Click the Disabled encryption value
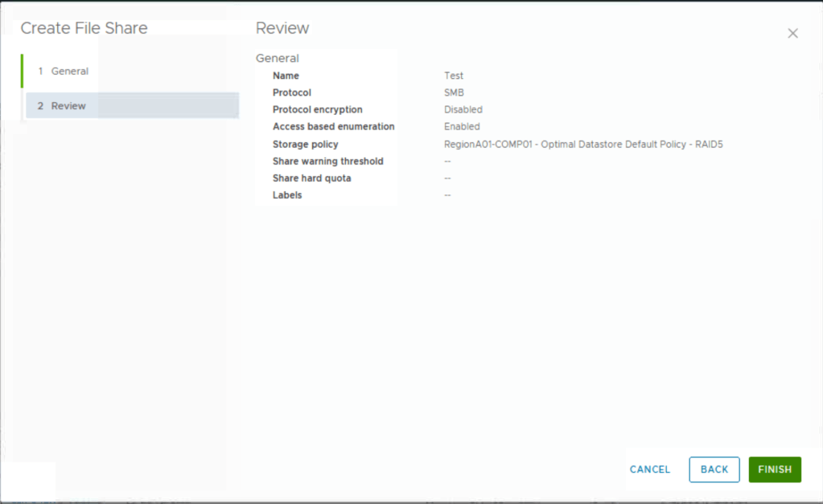This screenshot has width=823, height=504. coord(463,109)
